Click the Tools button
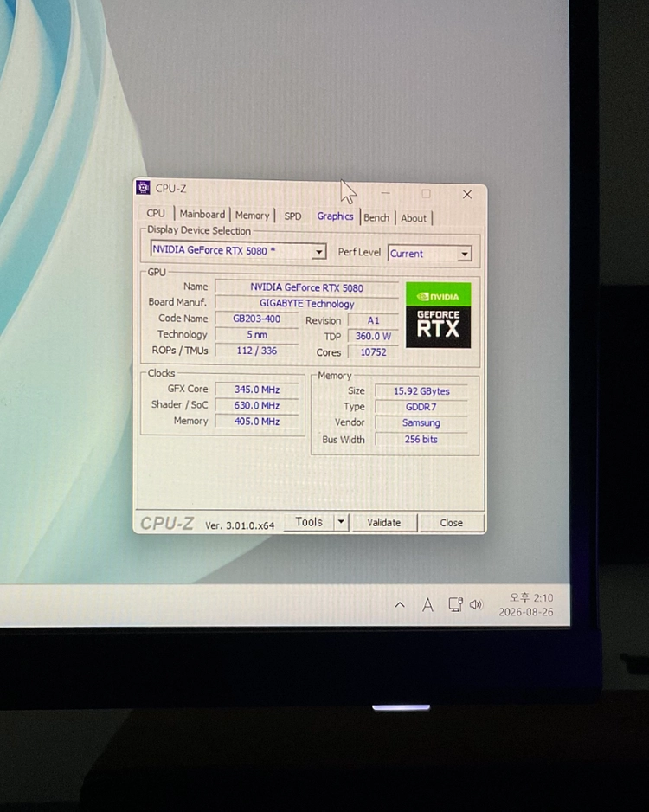This screenshot has width=649, height=812. [x=309, y=522]
